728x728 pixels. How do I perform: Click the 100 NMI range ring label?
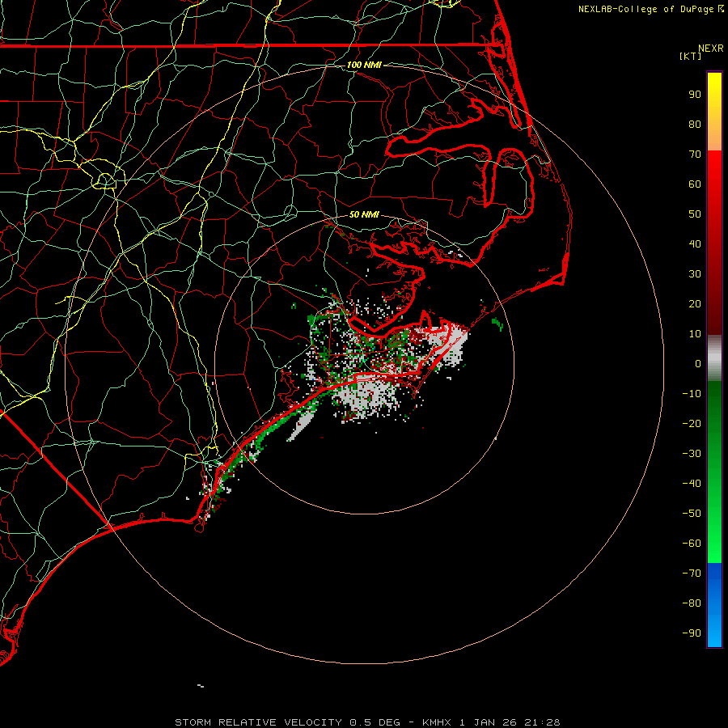364,65
